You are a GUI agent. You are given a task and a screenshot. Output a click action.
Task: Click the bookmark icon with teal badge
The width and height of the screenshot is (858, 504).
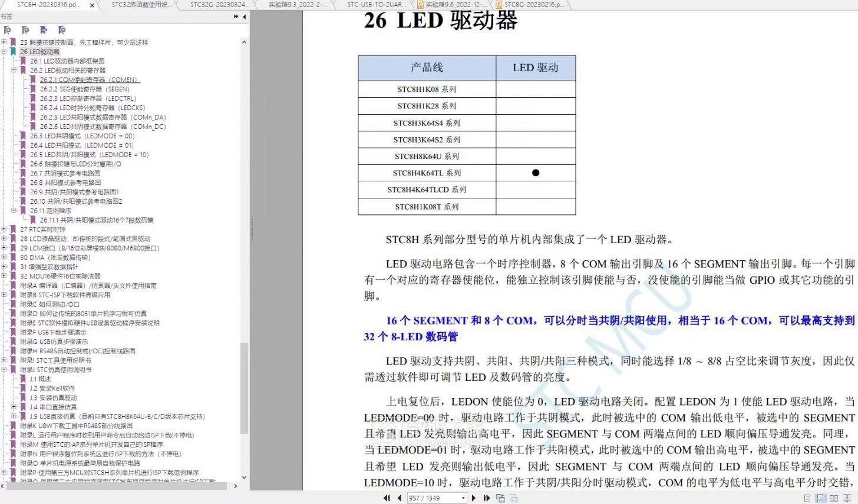click(62, 30)
